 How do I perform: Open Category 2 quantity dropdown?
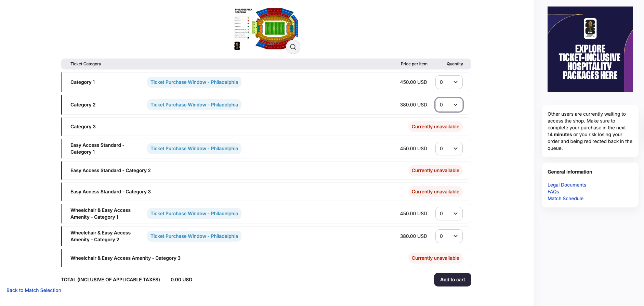coord(449,105)
